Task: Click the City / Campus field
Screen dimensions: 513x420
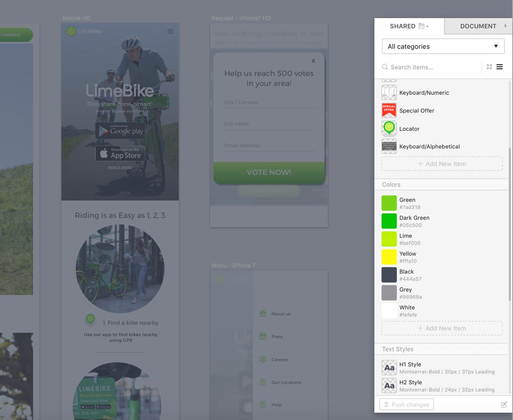Action: click(270, 103)
